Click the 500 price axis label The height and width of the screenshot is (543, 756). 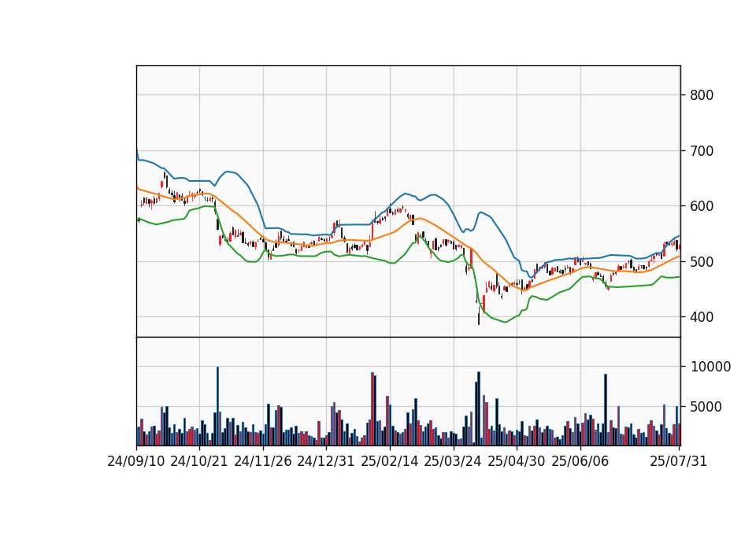tap(702, 262)
